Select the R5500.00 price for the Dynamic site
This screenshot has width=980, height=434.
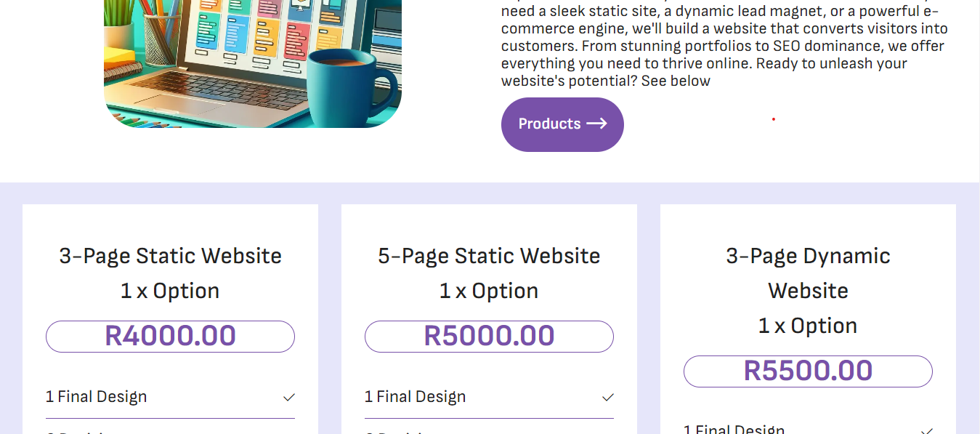coord(808,371)
